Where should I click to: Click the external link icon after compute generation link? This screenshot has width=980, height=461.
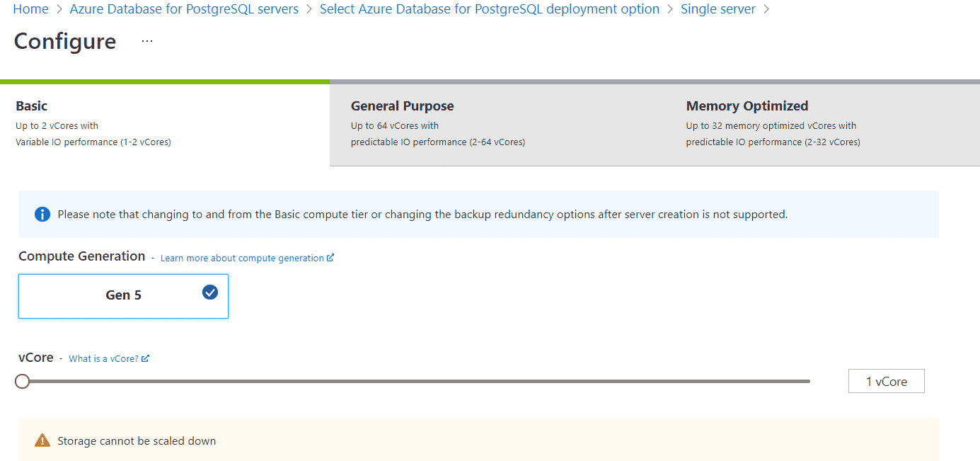(330, 257)
